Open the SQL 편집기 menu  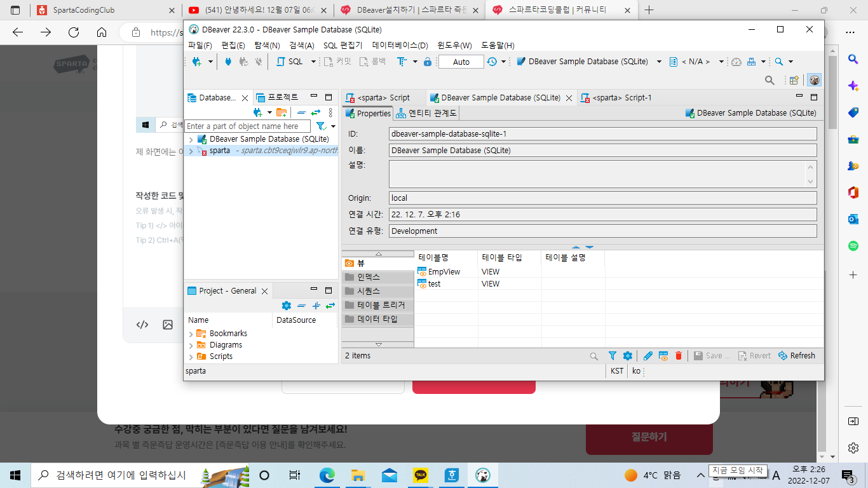(x=343, y=45)
